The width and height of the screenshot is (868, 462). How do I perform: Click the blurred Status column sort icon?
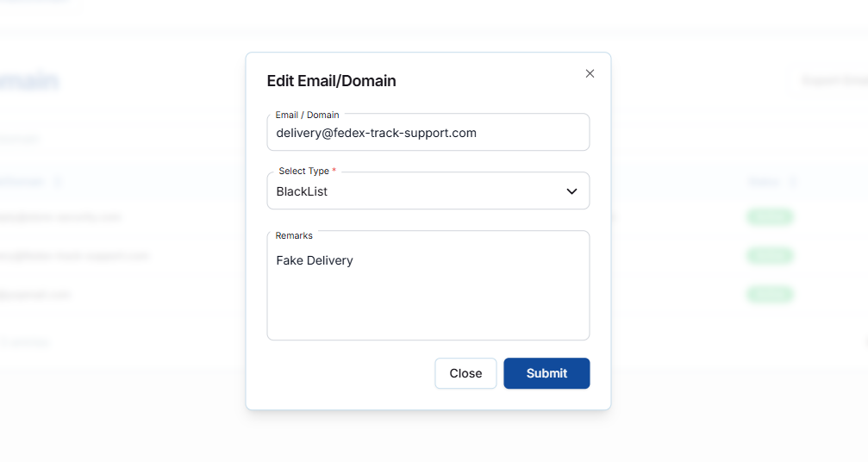tap(792, 182)
